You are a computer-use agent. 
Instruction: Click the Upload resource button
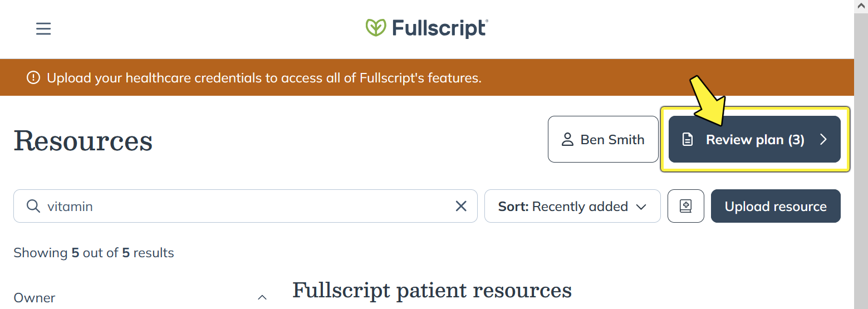click(776, 206)
